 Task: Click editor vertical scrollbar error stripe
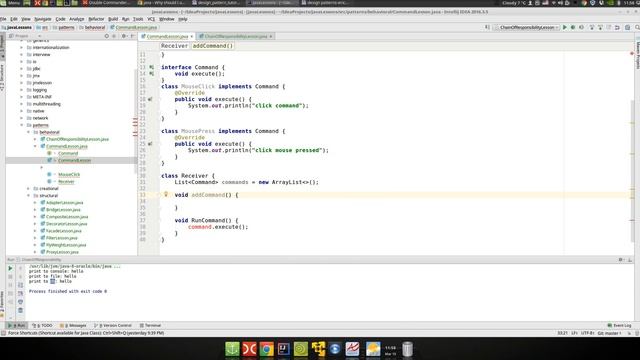point(632,153)
